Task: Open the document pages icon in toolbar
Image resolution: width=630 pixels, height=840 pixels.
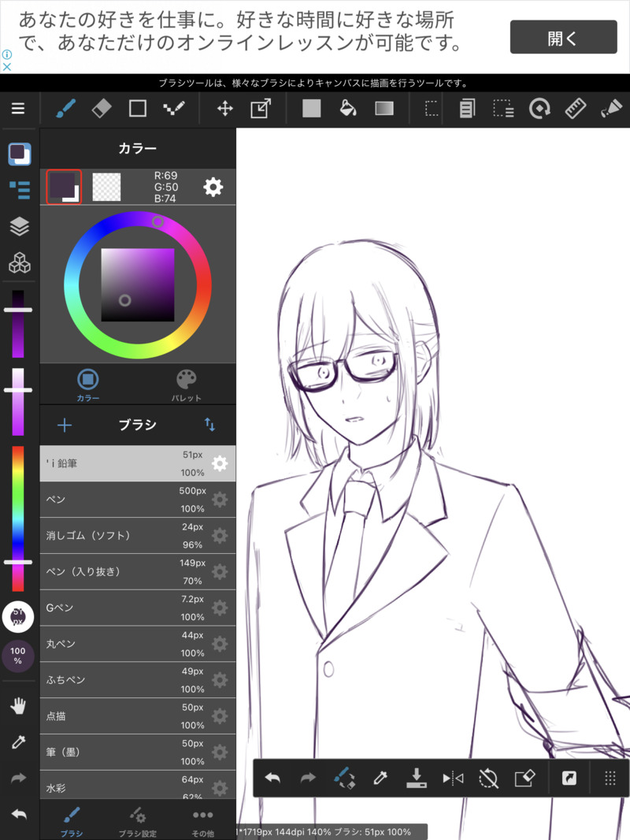Action: pyautogui.click(x=467, y=109)
